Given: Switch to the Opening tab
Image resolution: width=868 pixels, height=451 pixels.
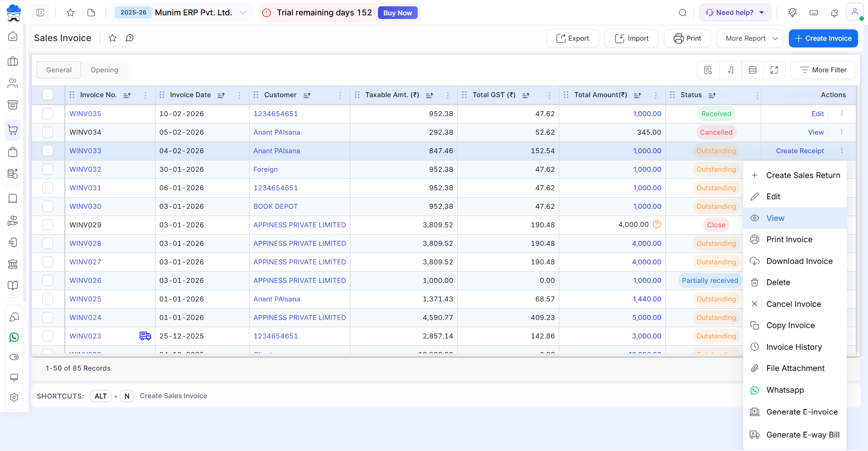Looking at the screenshot, I should [104, 70].
